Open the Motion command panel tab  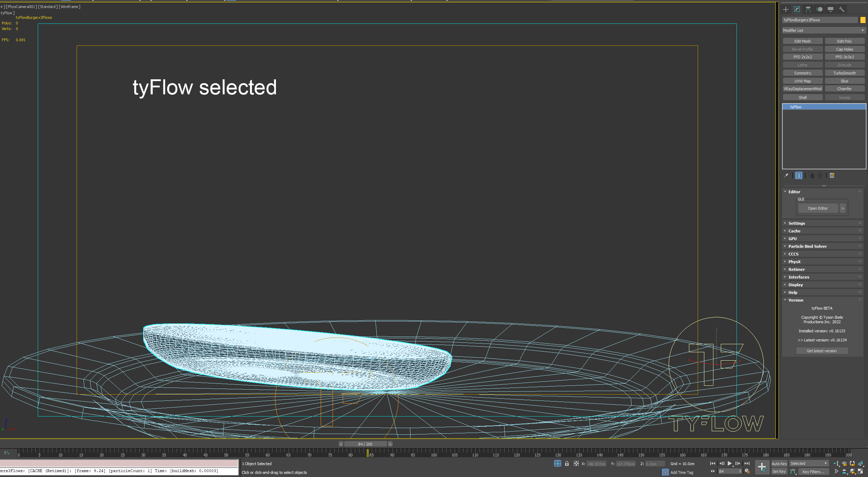819,9
